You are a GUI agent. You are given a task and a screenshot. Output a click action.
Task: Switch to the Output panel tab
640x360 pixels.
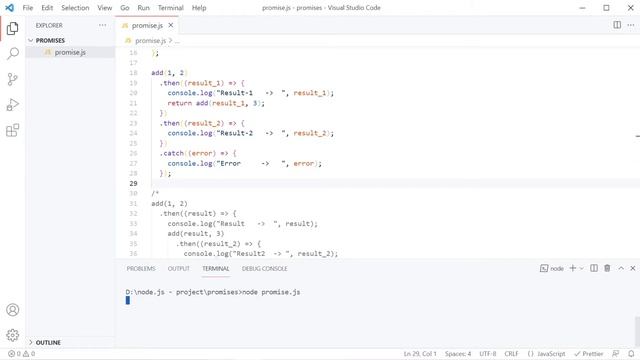(179, 269)
